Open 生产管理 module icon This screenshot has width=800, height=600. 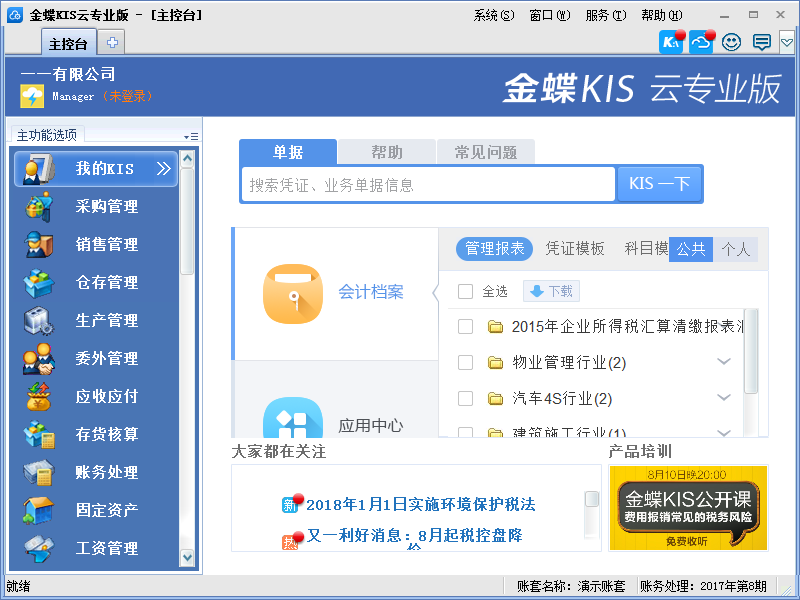[39, 320]
